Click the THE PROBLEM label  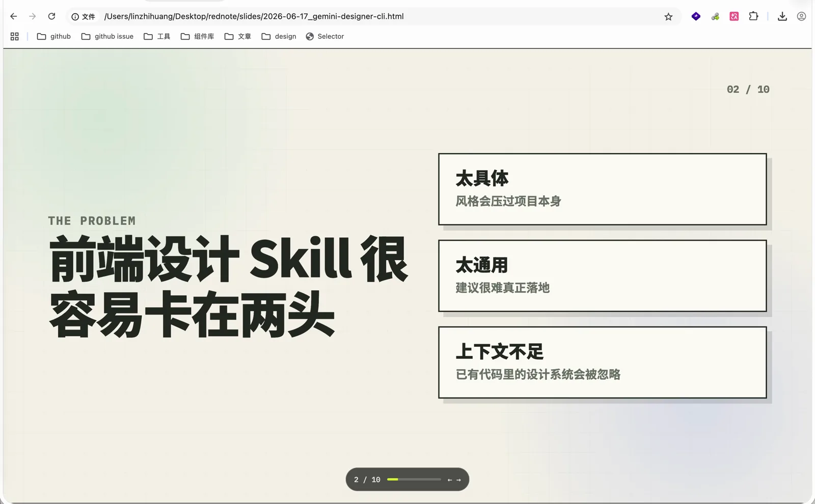pyautogui.click(x=92, y=221)
